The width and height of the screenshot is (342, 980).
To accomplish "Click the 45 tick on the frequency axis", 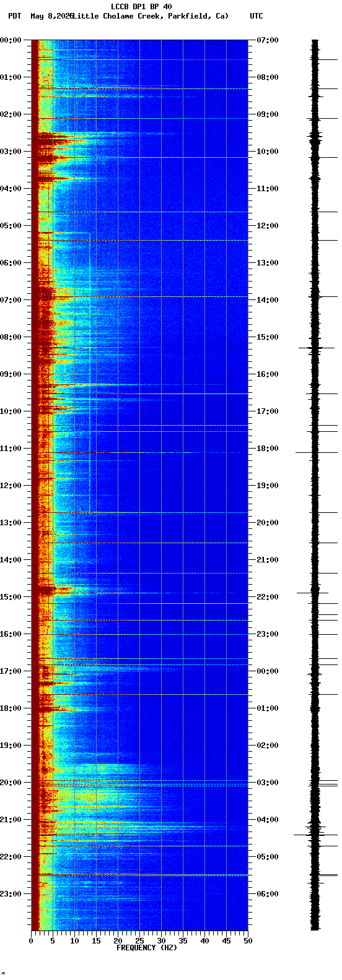I will (x=226, y=941).
